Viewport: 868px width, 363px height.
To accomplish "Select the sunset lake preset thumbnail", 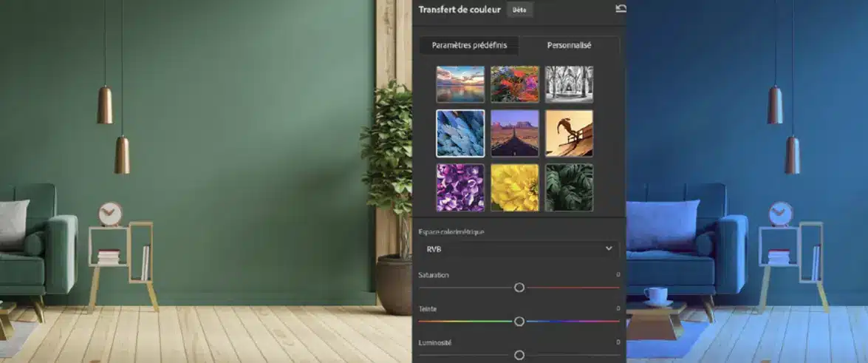I will point(460,84).
